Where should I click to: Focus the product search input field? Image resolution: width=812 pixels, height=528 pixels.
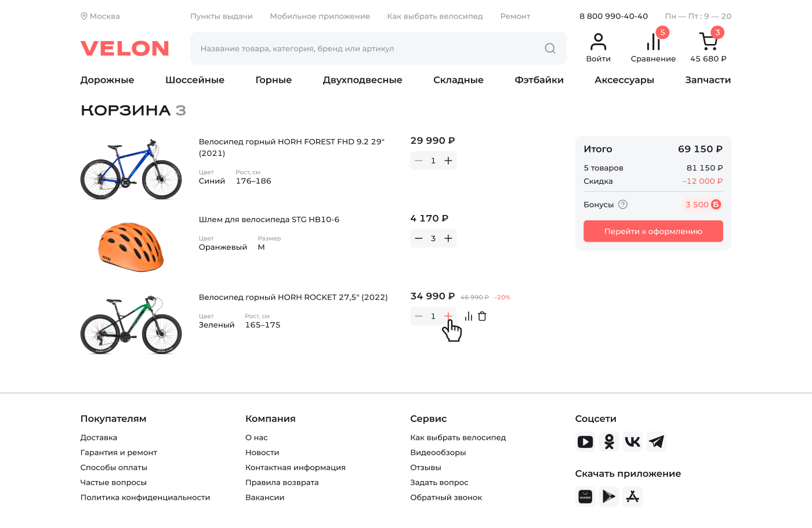click(x=365, y=49)
